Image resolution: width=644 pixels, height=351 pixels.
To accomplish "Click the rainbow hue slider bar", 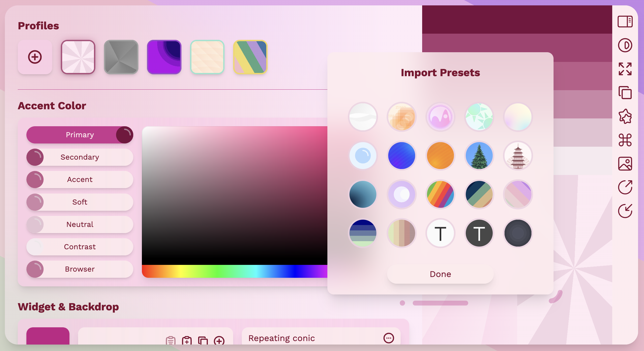I will click(234, 271).
